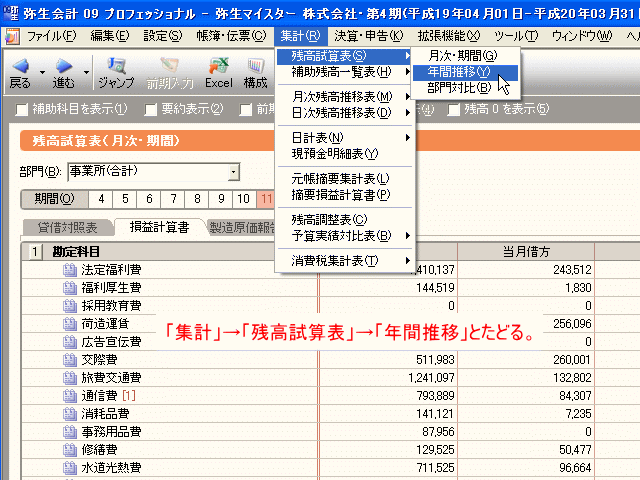Click the 前期入力 toolbar icon

(x=169, y=65)
